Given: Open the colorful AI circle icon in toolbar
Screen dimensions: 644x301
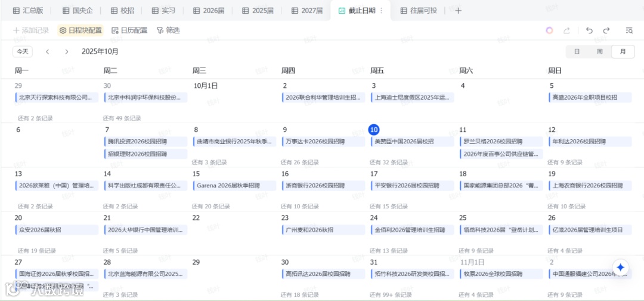Looking at the screenshot, I should 549,30.
